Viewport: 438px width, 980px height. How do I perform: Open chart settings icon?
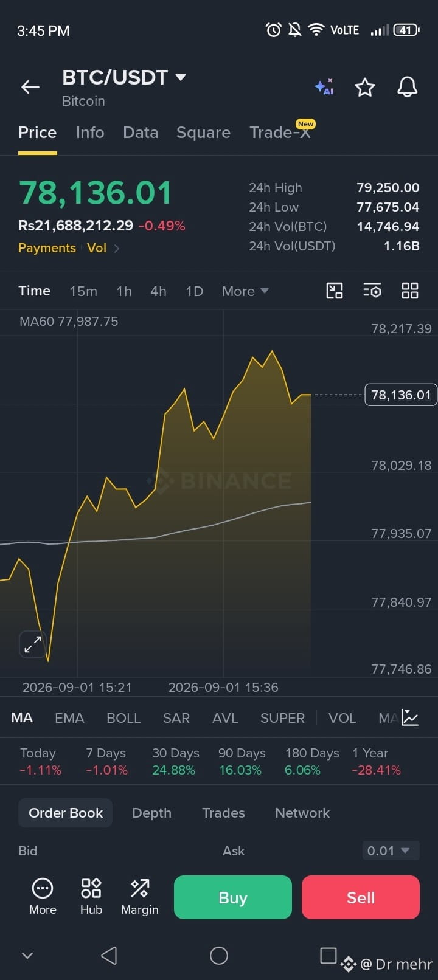click(372, 291)
